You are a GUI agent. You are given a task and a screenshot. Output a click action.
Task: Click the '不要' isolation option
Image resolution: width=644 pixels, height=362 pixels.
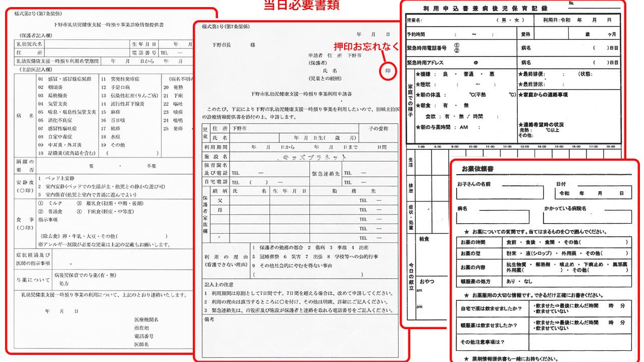pyautogui.click(x=151, y=166)
